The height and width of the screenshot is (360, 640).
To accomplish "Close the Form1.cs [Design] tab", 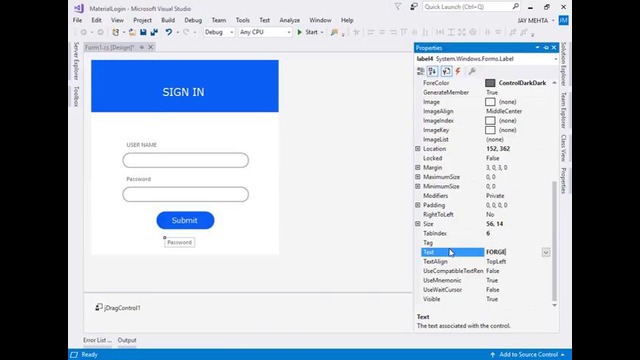I will click(151, 47).
